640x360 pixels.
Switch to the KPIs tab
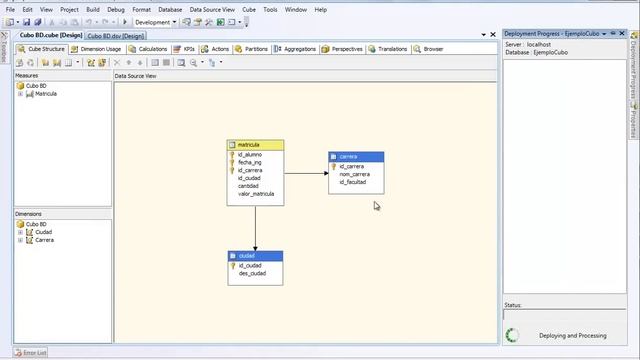coord(184,49)
